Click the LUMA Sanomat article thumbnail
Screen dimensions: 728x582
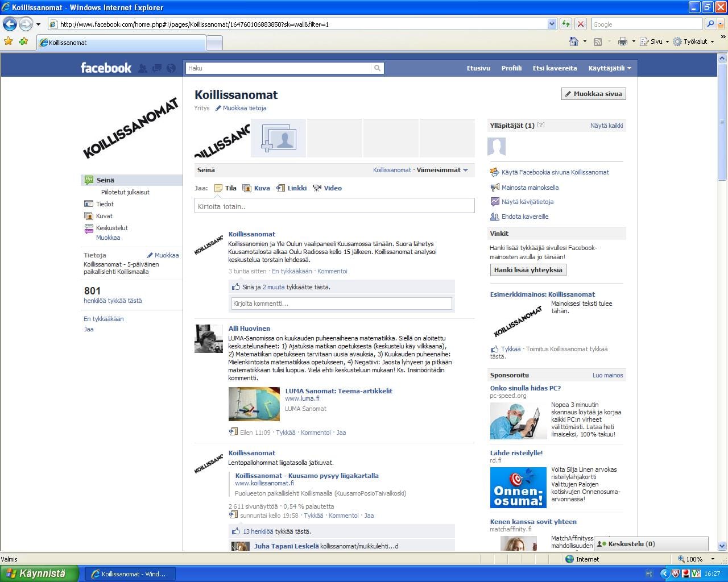(x=254, y=404)
